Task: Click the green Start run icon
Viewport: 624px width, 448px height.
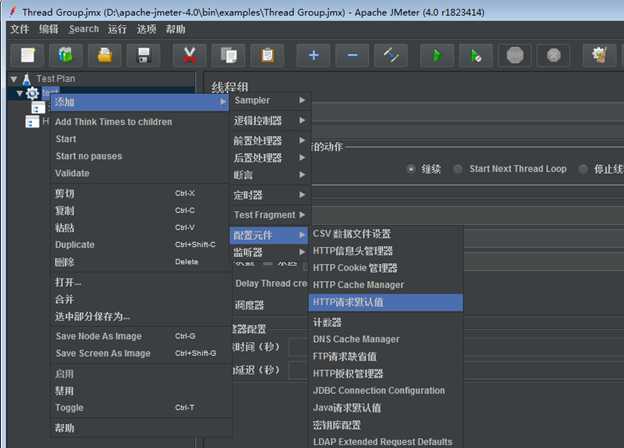Action: [x=437, y=55]
